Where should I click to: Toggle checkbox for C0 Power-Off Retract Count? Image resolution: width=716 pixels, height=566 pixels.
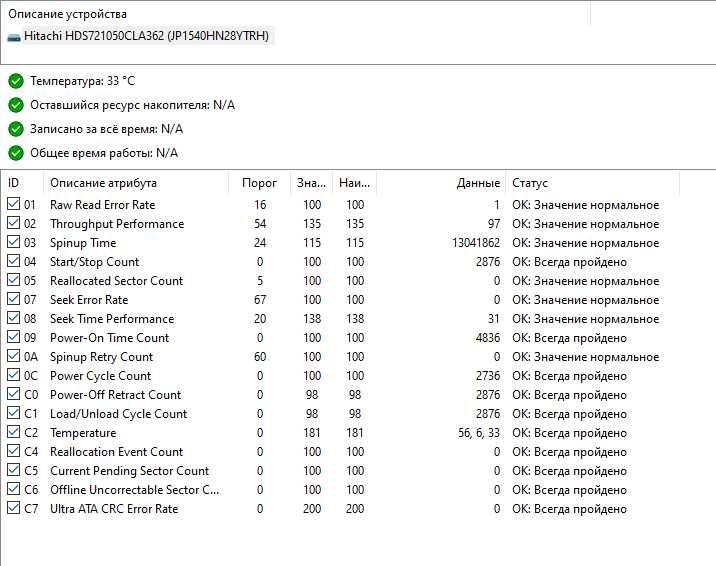[13, 394]
